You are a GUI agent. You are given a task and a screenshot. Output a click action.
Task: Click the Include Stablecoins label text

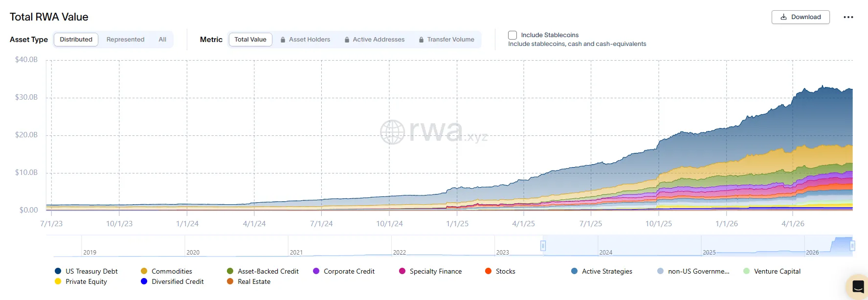coord(550,35)
